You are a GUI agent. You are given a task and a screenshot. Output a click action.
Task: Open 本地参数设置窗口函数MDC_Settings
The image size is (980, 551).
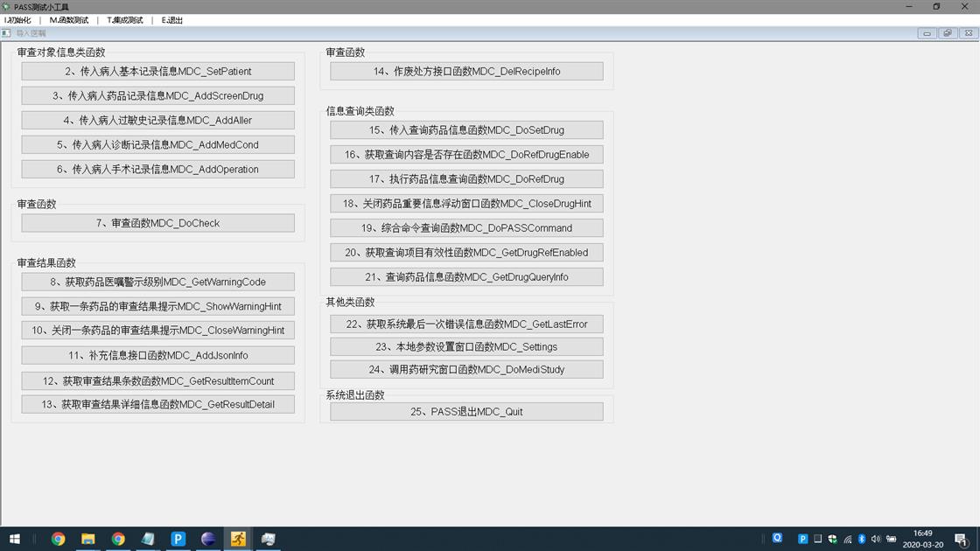466,347
